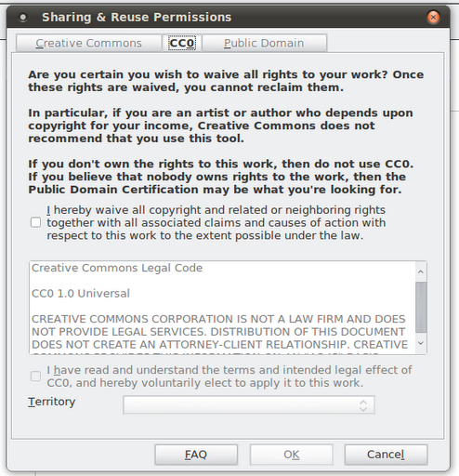Click the Territory combo box spinner arrows
The height and width of the screenshot is (476, 459).
click(x=363, y=405)
